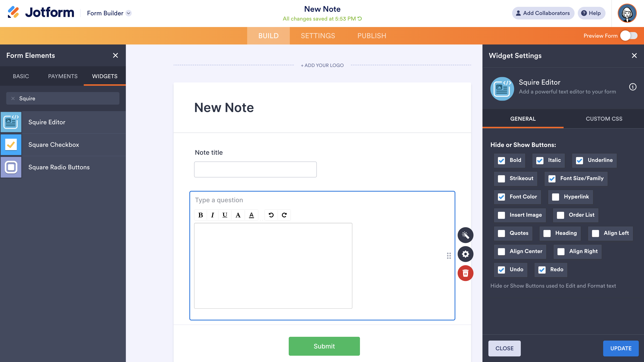Click the undo arrow in the editor toolbar
The image size is (644, 362).
pyautogui.click(x=271, y=215)
